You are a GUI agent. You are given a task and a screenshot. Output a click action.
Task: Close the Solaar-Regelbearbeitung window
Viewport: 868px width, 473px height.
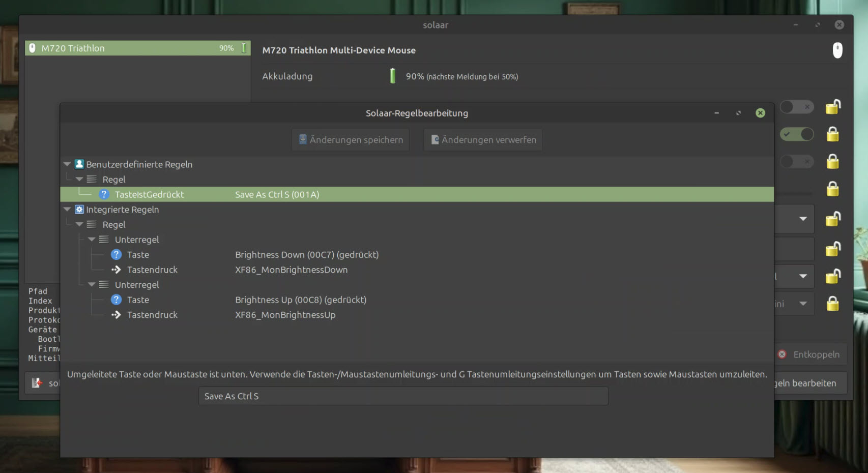(x=760, y=113)
